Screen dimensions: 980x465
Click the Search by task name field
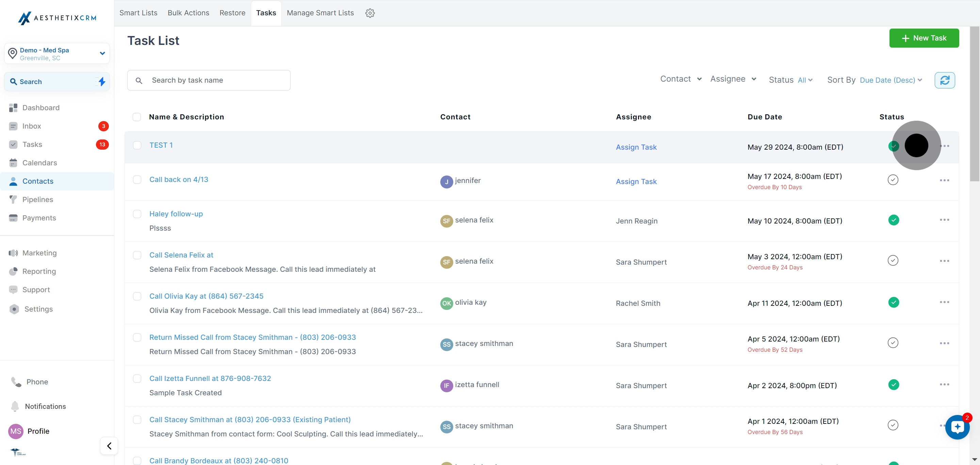pyautogui.click(x=209, y=80)
